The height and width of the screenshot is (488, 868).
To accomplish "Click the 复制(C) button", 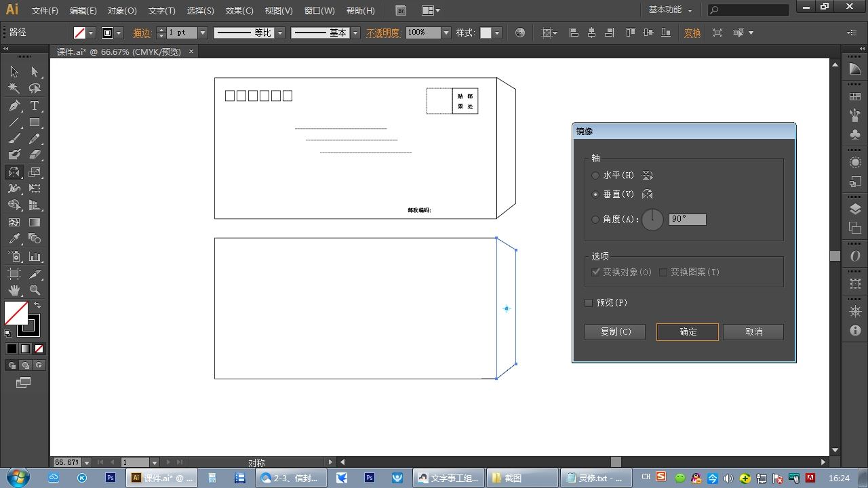I will coord(615,332).
